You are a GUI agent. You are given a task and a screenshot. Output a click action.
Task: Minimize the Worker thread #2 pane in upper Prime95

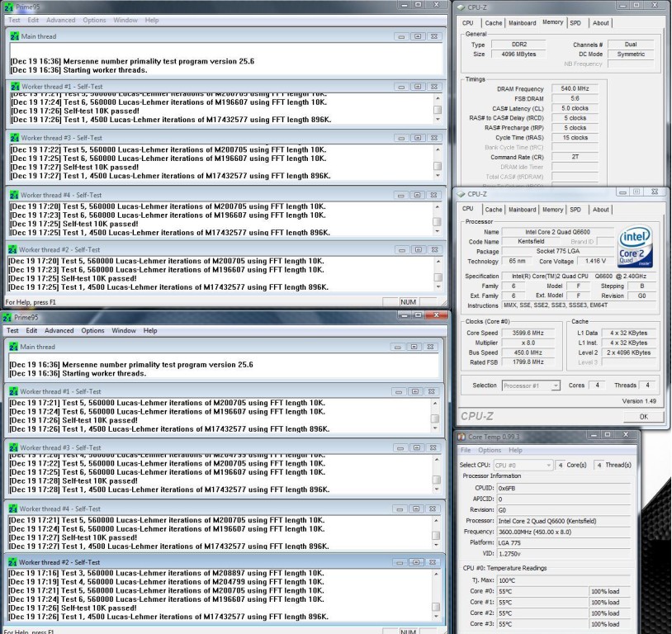400,249
